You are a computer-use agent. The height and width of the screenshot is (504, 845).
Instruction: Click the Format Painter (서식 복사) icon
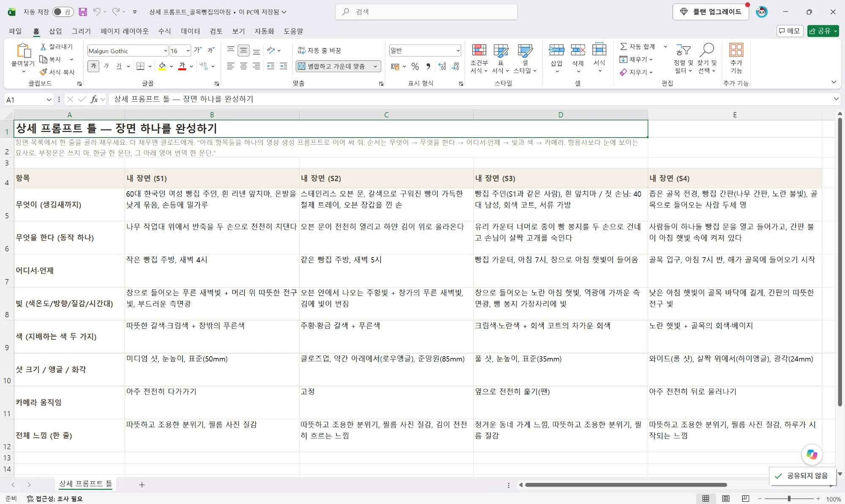point(43,72)
